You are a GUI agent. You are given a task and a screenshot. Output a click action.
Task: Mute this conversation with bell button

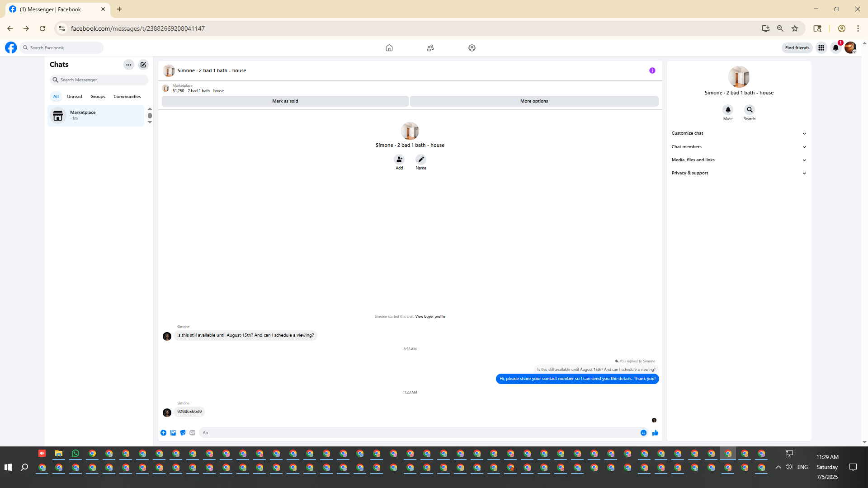coord(728,110)
